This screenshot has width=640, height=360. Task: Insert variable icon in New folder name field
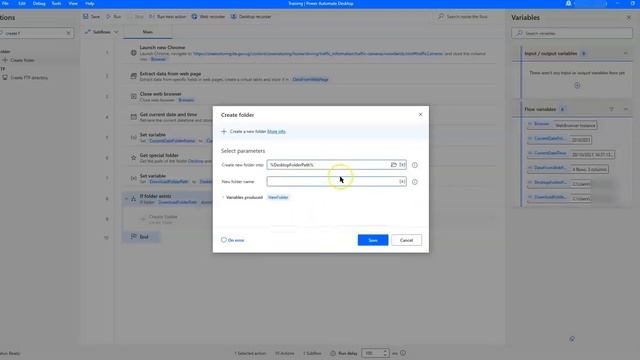402,182
